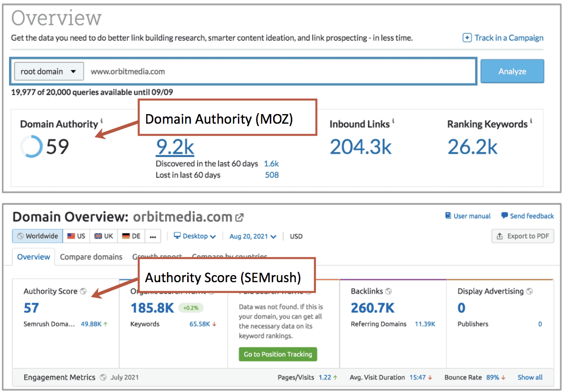
Task: Click the Send feedback speech bubble icon
Action: [x=504, y=215]
